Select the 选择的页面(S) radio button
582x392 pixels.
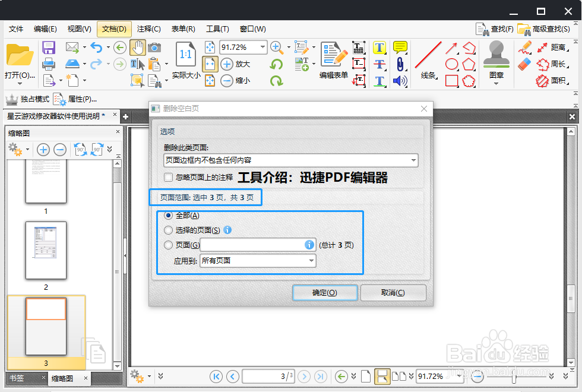168,230
